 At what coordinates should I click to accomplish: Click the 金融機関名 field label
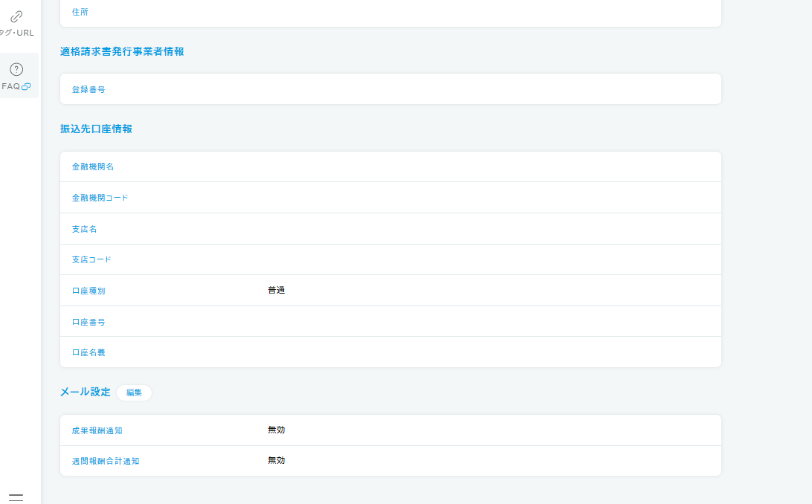click(x=93, y=167)
